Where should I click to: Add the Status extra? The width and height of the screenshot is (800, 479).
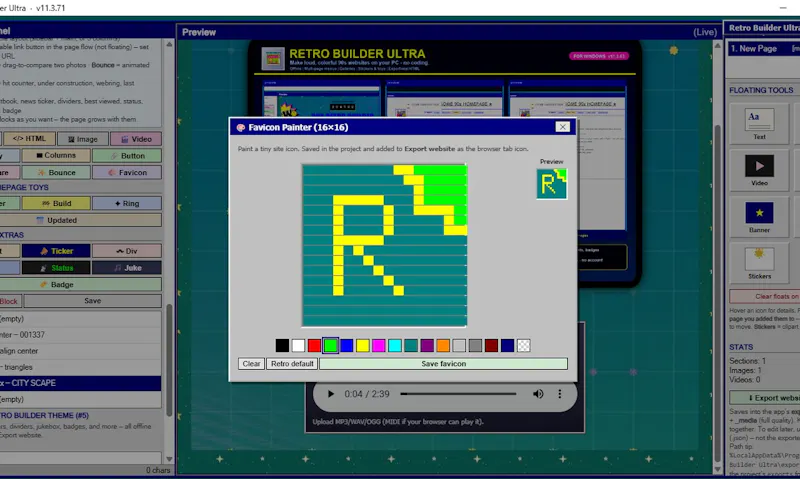56,268
